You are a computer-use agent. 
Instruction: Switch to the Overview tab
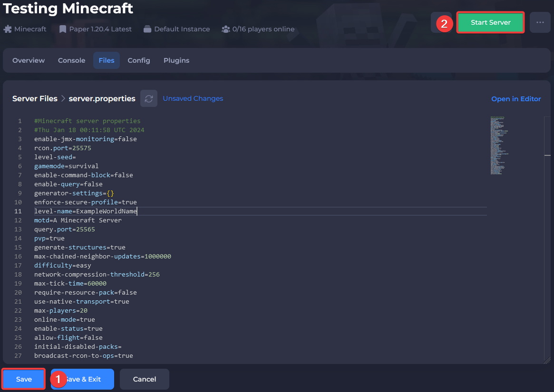coord(29,60)
